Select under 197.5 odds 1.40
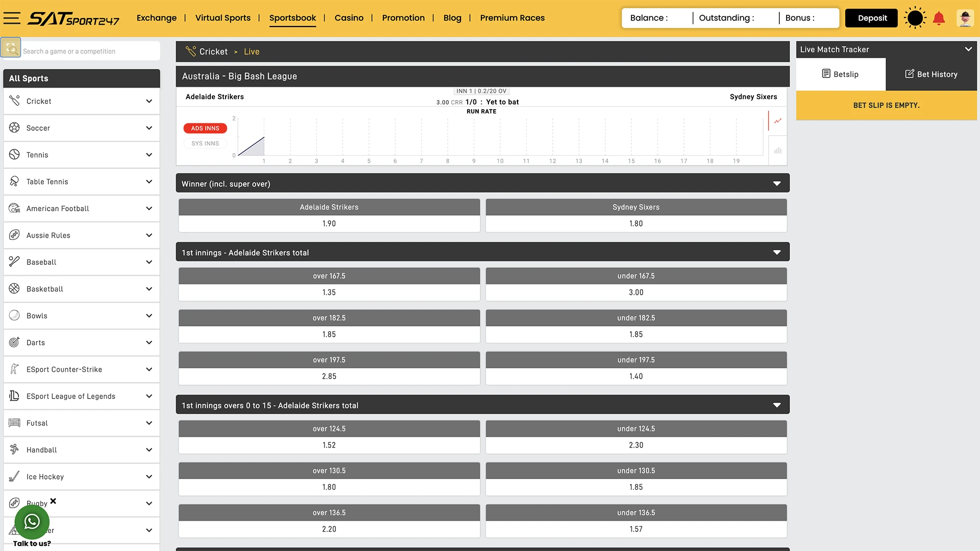 tap(636, 376)
